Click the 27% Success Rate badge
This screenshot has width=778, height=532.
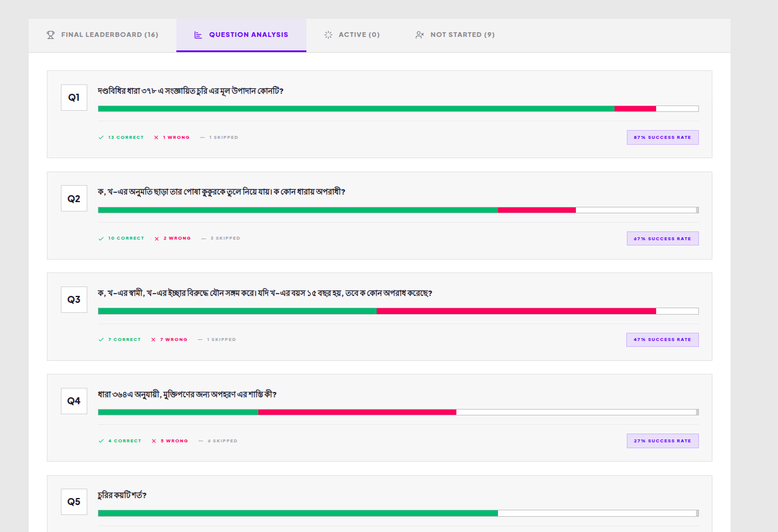coord(663,441)
